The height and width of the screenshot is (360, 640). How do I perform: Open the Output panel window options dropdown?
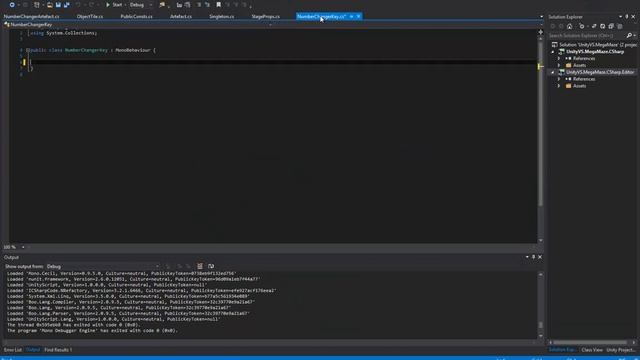[x=527, y=257]
